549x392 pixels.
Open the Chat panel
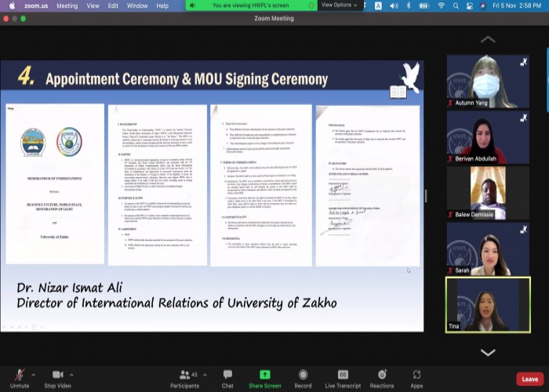click(x=227, y=378)
